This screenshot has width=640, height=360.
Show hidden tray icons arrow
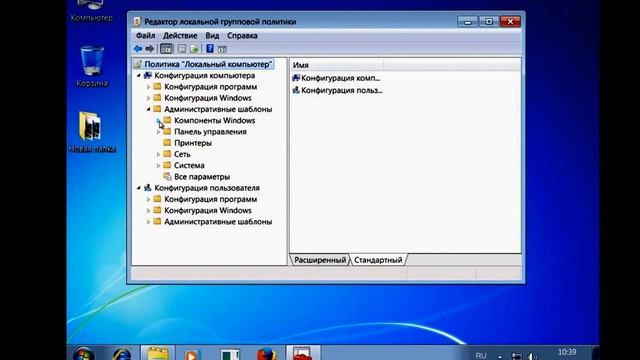tap(500, 356)
